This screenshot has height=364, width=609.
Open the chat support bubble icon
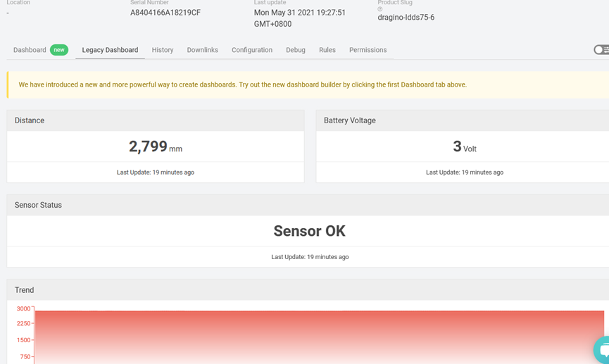point(602,350)
